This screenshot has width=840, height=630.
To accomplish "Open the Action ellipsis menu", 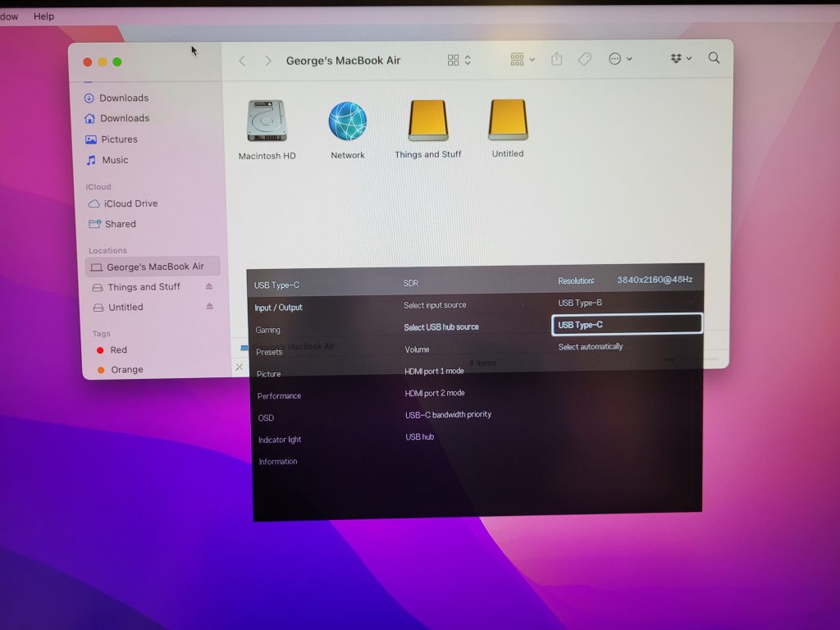I will (620, 58).
